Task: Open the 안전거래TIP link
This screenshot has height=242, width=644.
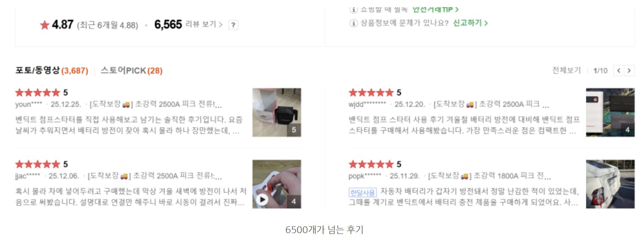Action: [436, 9]
